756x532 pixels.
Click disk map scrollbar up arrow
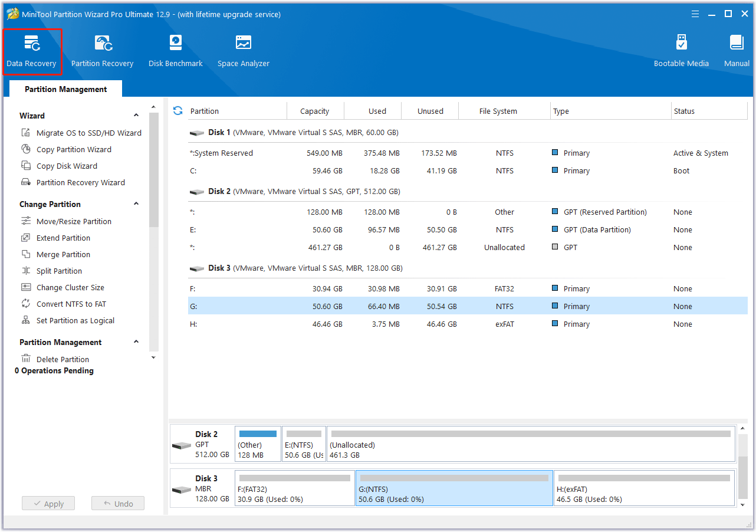pos(742,429)
